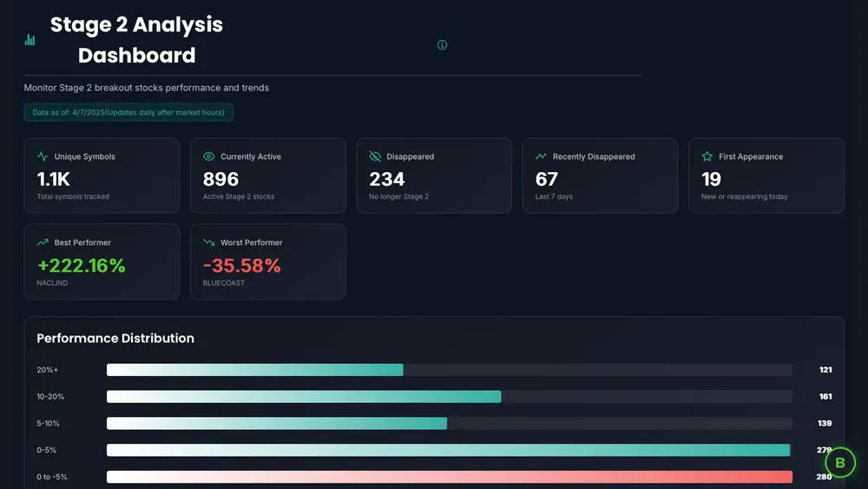The width and height of the screenshot is (868, 489).
Task: Click the '0 to -5%' row label
Action: (x=52, y=476)
